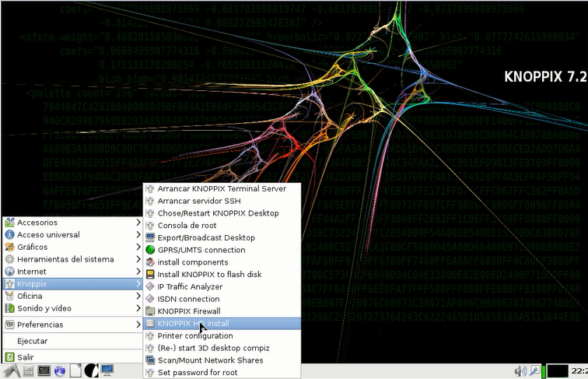Open the terminal emulator taskbar icon
Viewport: 588px width, 379px height.
tap(44, 370)
